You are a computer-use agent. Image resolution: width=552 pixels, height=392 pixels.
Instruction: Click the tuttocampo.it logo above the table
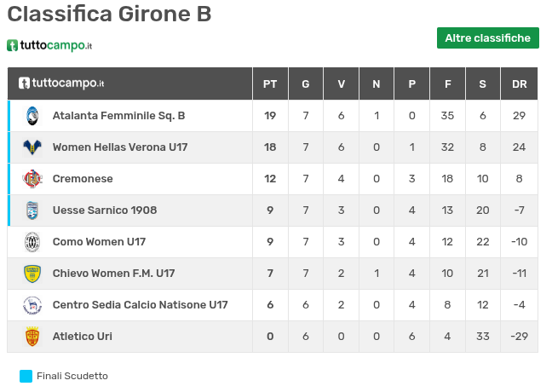(x=49, y=45)
